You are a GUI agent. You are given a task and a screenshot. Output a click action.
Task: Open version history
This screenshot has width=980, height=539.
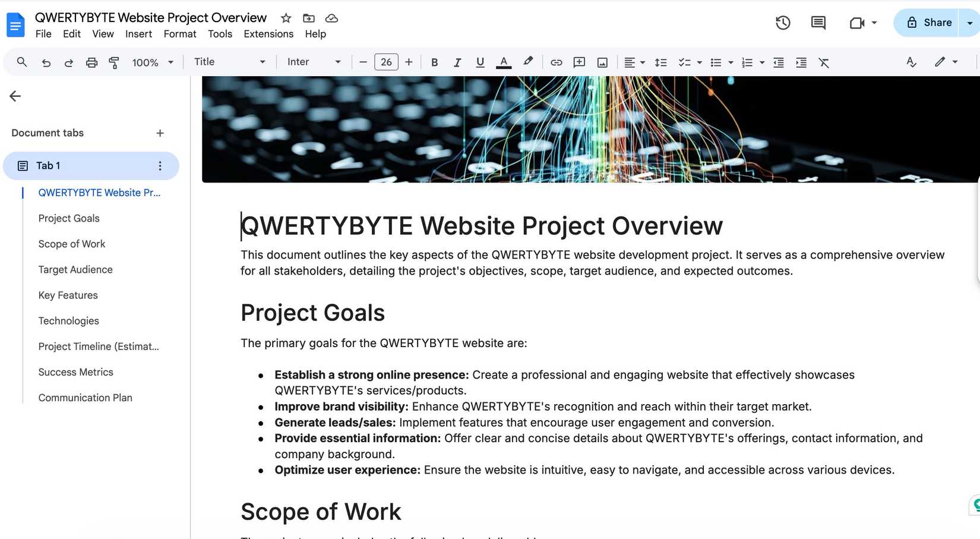point(782,23)
